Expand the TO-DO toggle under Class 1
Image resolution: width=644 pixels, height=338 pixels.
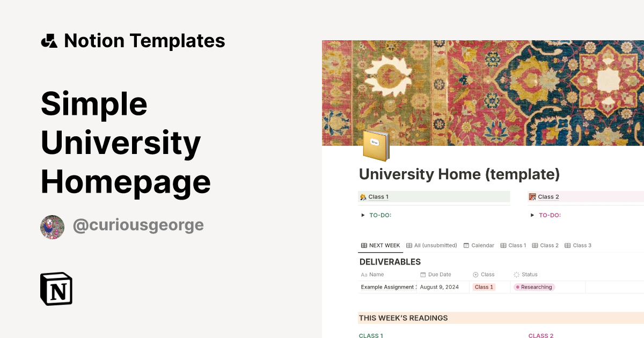coord(364,215)
